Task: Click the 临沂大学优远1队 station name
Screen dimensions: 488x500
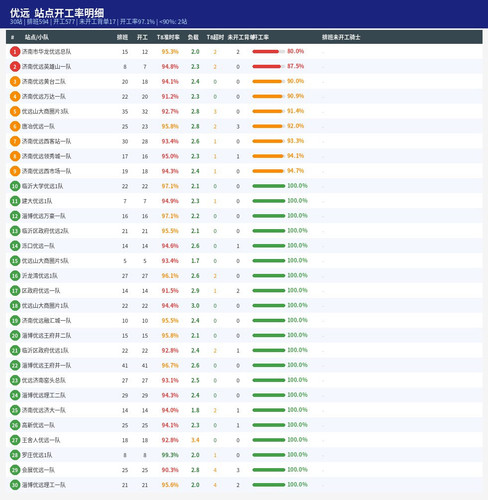Action: click(x=42, y=186)
